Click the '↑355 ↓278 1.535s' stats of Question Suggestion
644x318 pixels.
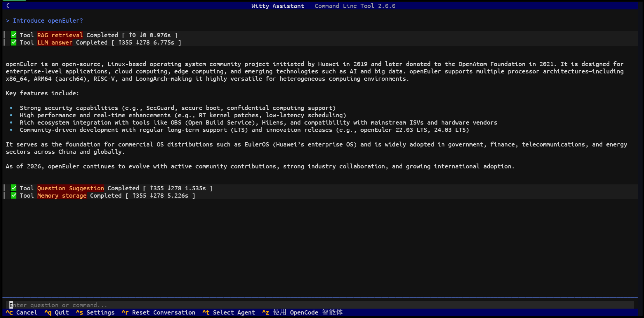[178, 188]
